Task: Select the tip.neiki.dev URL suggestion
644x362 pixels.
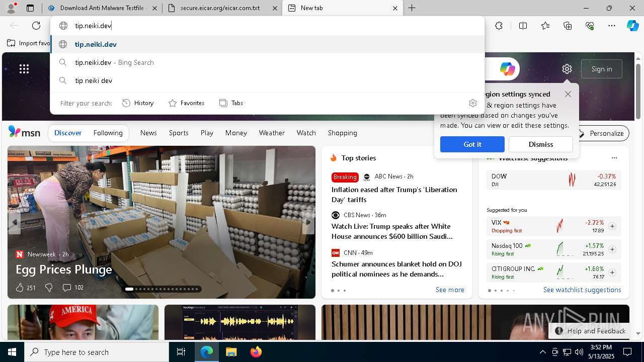Action: (x=268, y=44)
